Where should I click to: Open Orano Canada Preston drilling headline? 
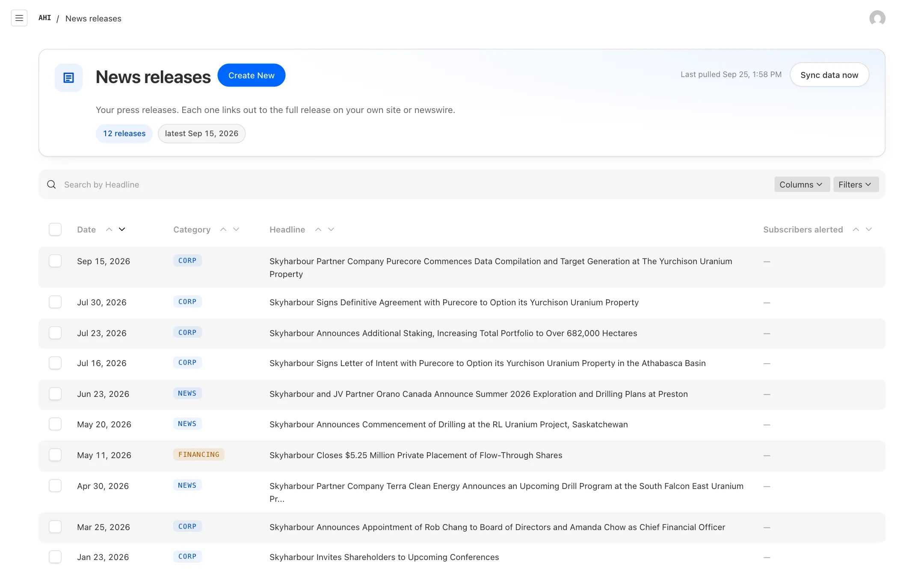pos(478,394)
